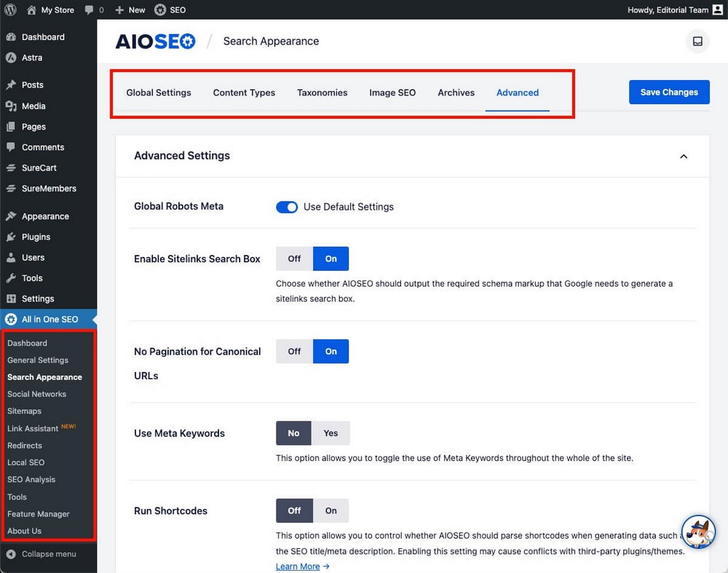Open AIOSEO Dashboard submenu item

(x=27, y=343)
